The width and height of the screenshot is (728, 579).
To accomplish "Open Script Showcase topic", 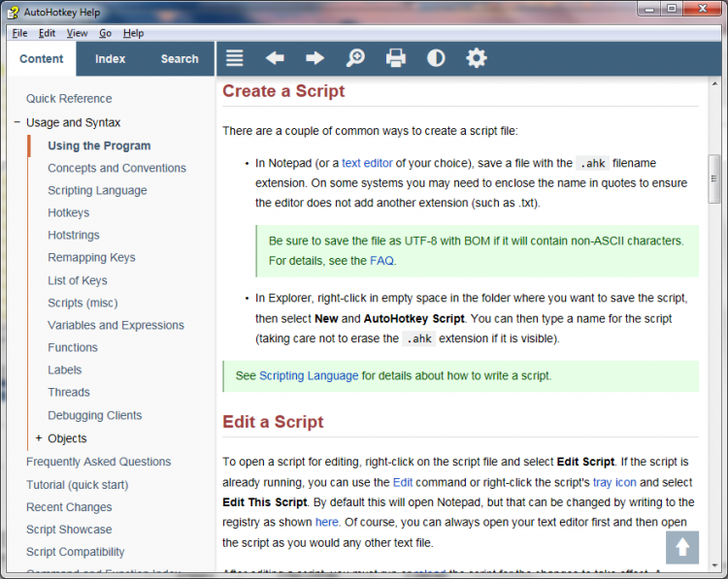I will 69,530.
